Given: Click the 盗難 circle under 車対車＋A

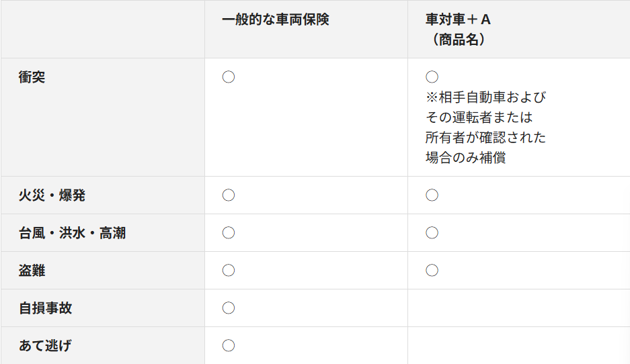Looking at the screenshot, I should click(x=432, y=271).
